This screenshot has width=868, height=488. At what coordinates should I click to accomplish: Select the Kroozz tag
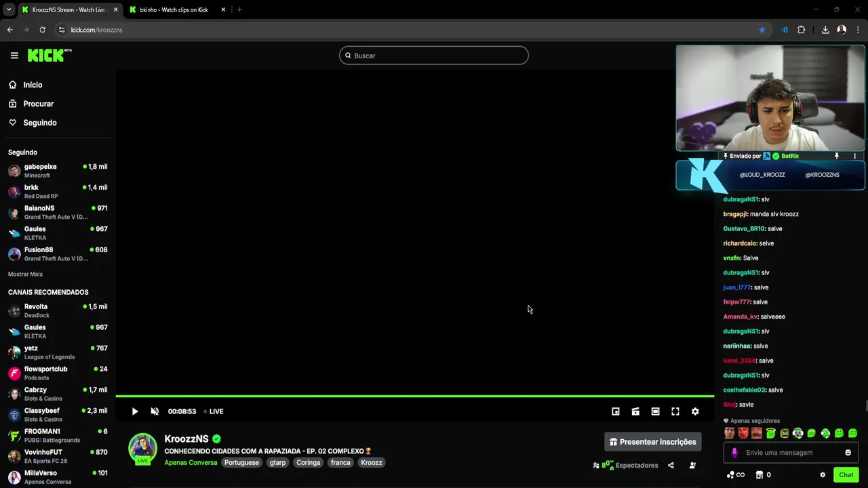[x=371, y=462]
